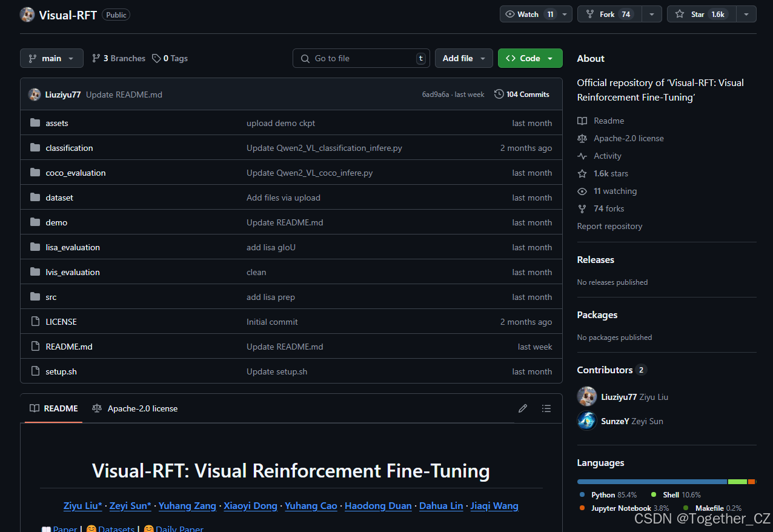This screenshot has width=773, height=532.
Task: Open the main branch dropdown
Action: coord(51,58)
